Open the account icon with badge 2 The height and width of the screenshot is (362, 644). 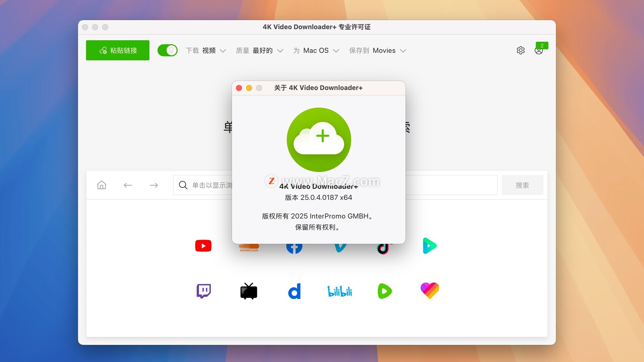539,50
